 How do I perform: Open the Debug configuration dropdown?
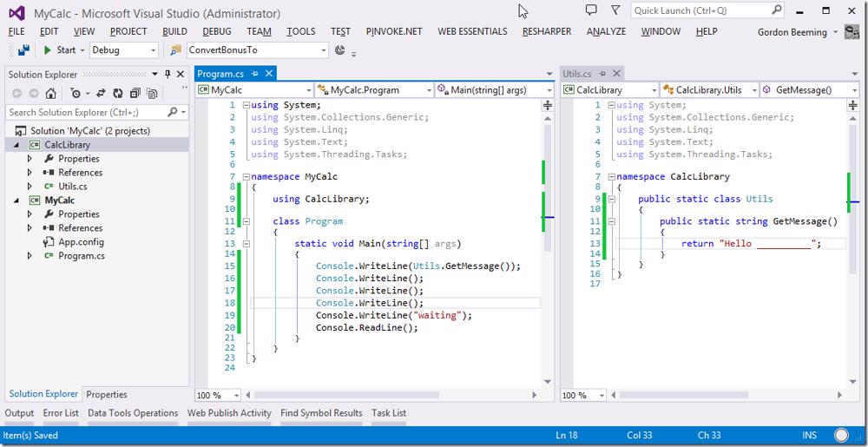154,50
